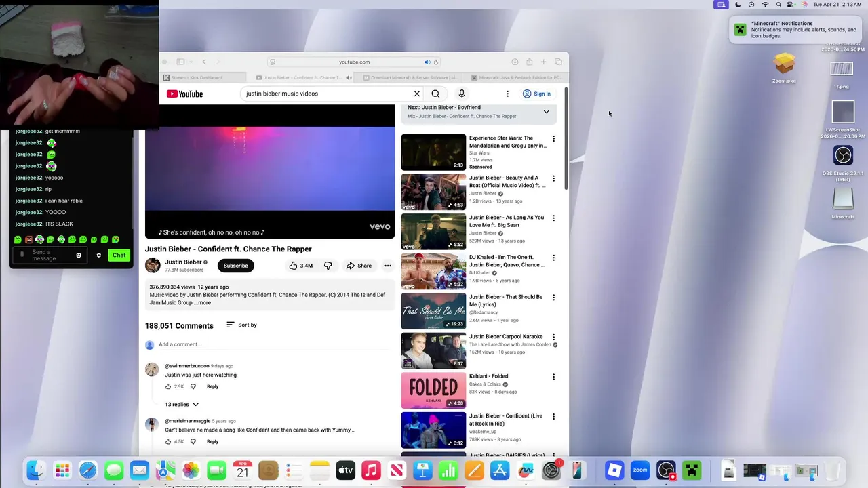Toggle Focus mode moon in menu bar
The height and width of the screenshot is (488, 868).
coord(738,5)
